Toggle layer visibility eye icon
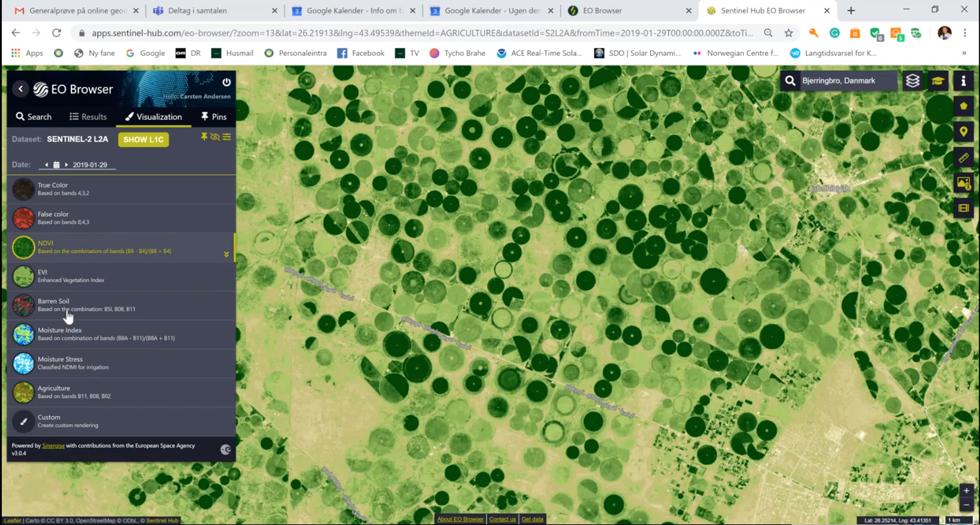This screenshot has width=980, height=525. point(215,137)
